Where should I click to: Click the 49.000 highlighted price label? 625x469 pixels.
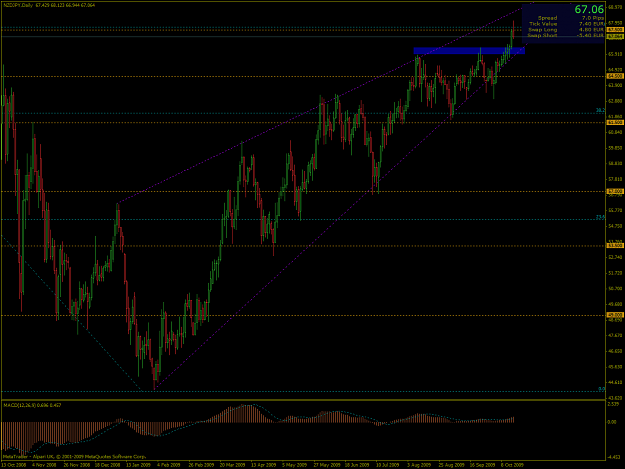tap(615, 315)
